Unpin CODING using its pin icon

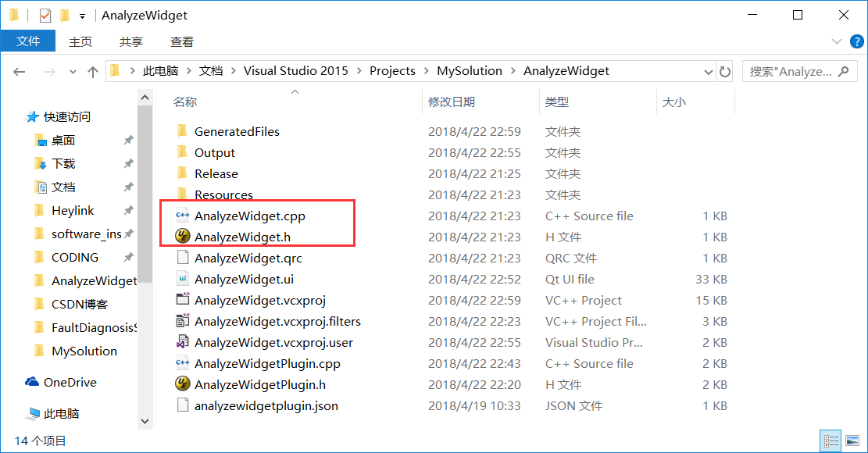point(128,257)
